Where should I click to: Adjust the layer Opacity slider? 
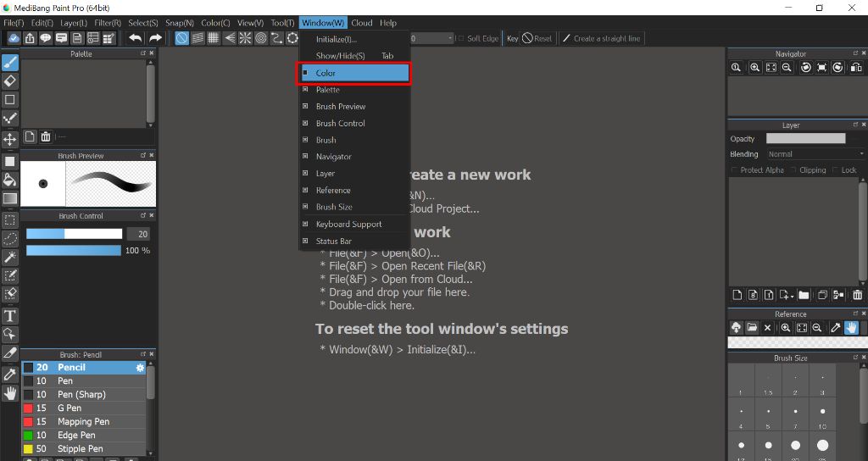[x=805, y=138]
